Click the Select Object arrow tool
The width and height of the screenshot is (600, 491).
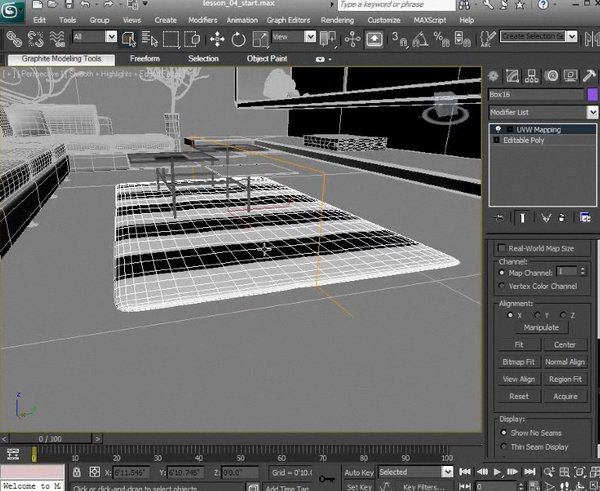click(x=128, y=38)
